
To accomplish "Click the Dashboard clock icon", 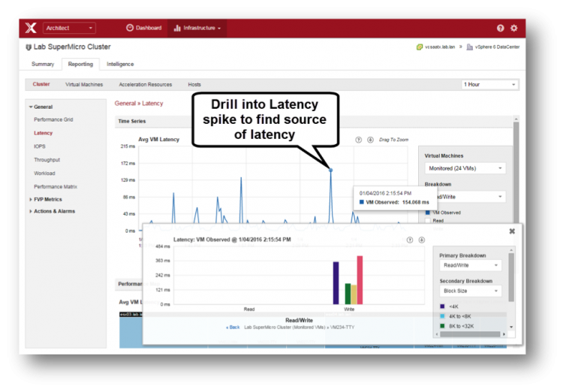I will 130,28.
